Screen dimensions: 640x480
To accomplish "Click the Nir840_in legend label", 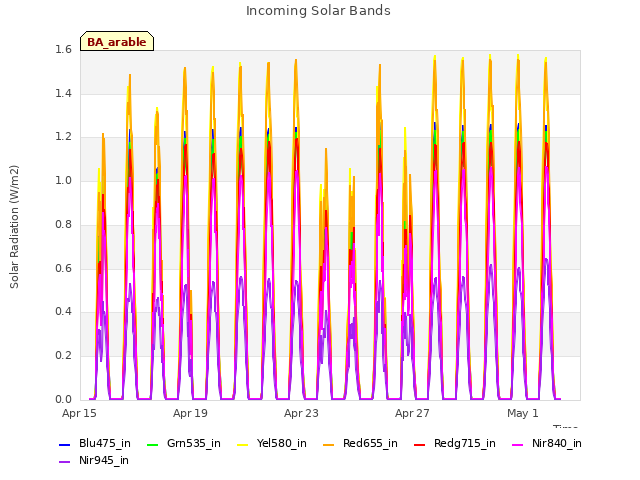I will (x=557, y=443).
